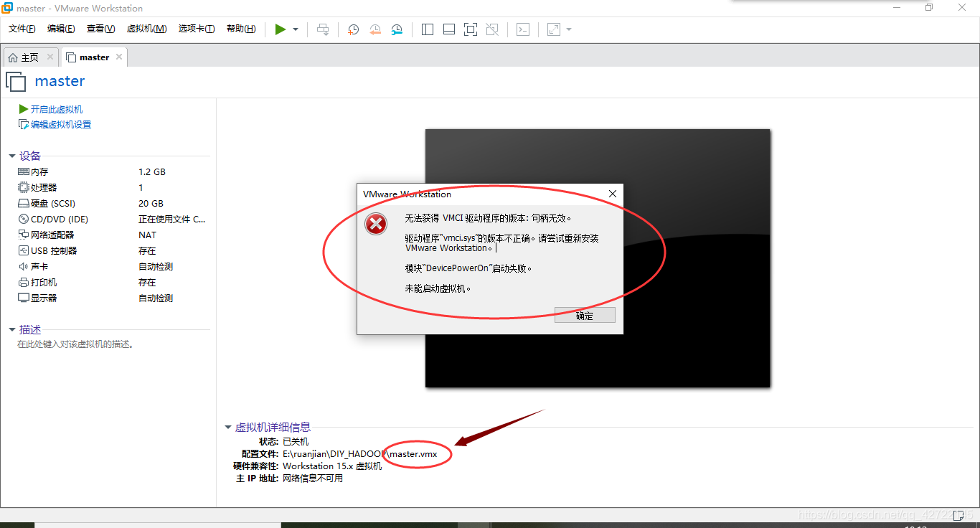Enter full screen mode icon
Image resolution: width=980 pixels, height=528 pixels.
click(x=471, y=29)
